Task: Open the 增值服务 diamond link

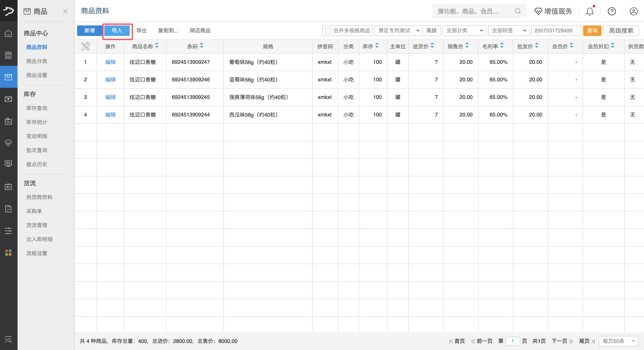Action: tap(553, 11)
